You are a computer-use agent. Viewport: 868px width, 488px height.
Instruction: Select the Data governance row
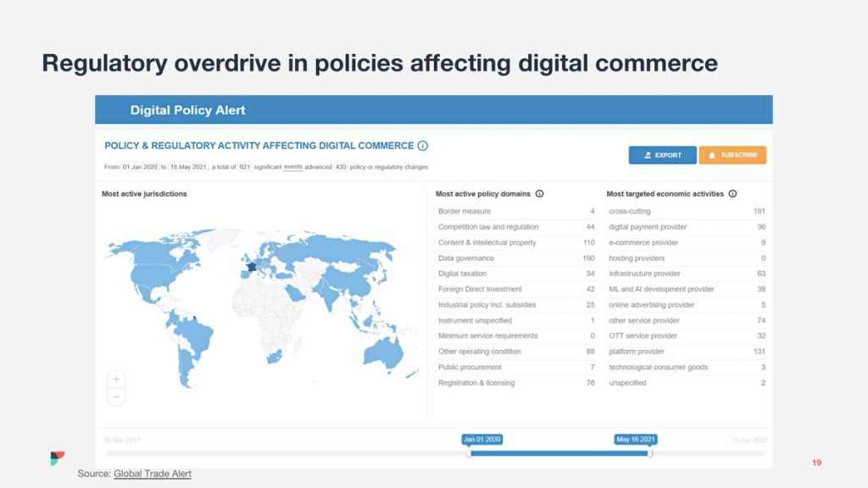tap(516, 258)
